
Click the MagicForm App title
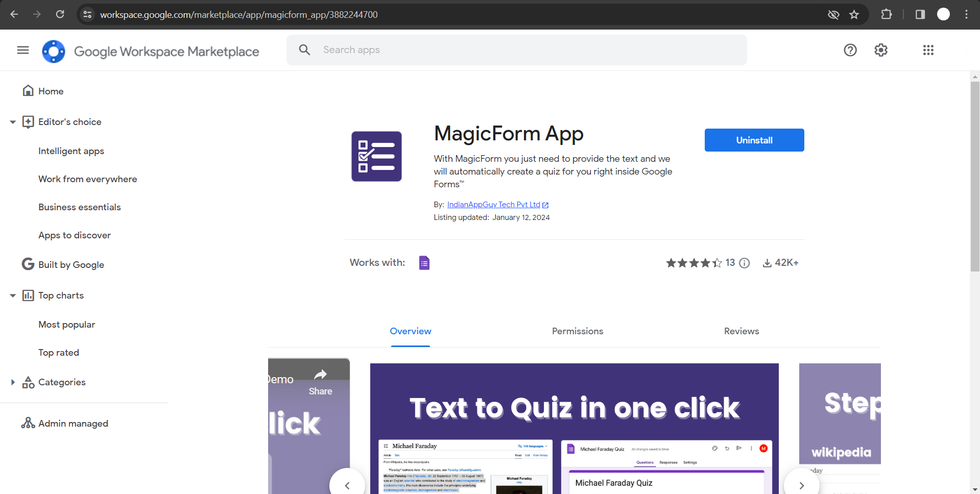point(509,134)
